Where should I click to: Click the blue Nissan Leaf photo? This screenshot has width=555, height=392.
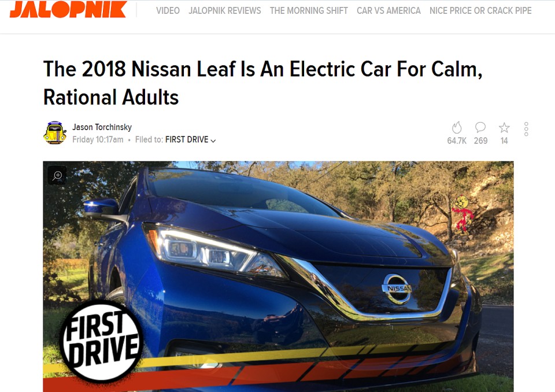278,276
